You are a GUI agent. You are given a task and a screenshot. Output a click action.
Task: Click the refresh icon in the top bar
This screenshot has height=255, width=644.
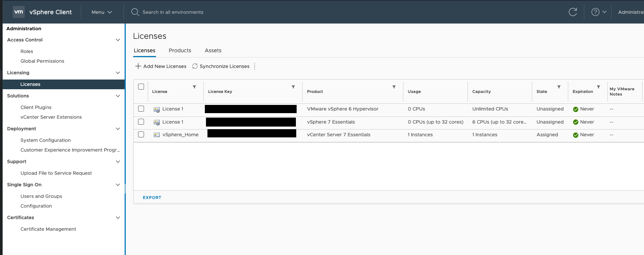[573, 12]
